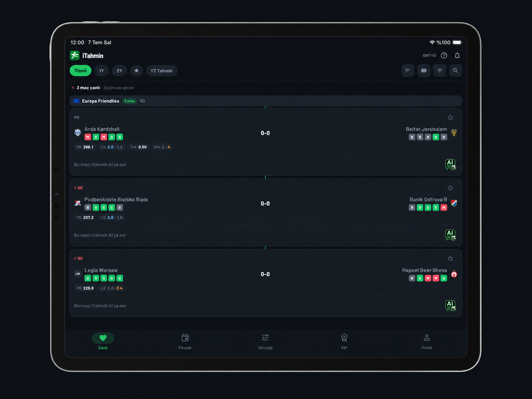Click the Podbeskidzie Bielsko Biala team name

pyautogui.click(x=116, y=199)
